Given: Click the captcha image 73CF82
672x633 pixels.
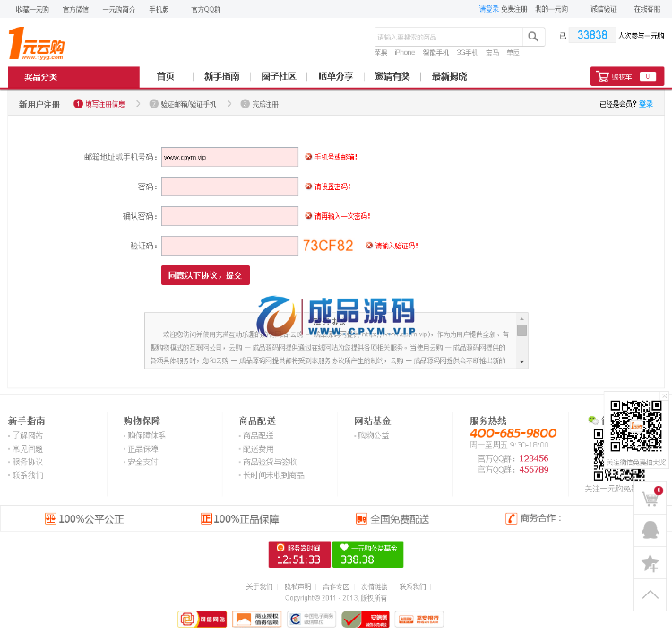Looking at the screenshot, I should coord(328,246).
